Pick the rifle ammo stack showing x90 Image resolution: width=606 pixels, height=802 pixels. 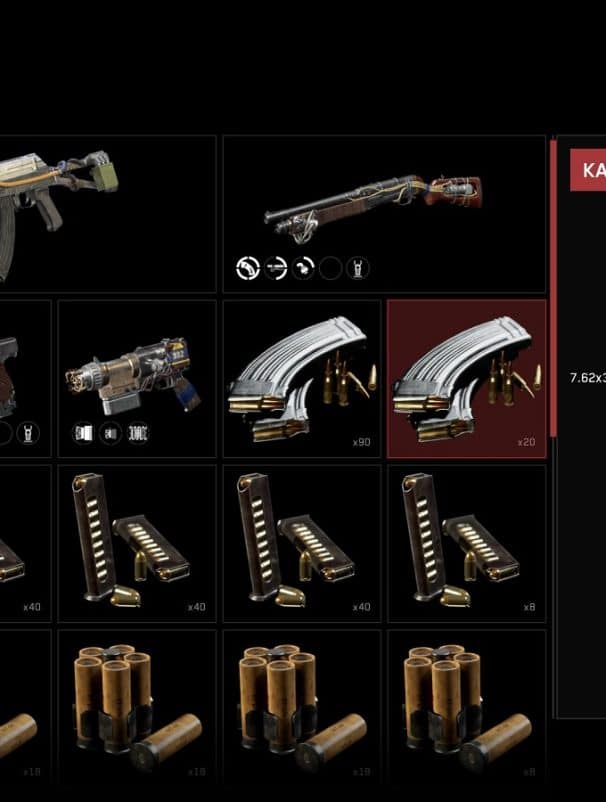click(x=302, y=378)
